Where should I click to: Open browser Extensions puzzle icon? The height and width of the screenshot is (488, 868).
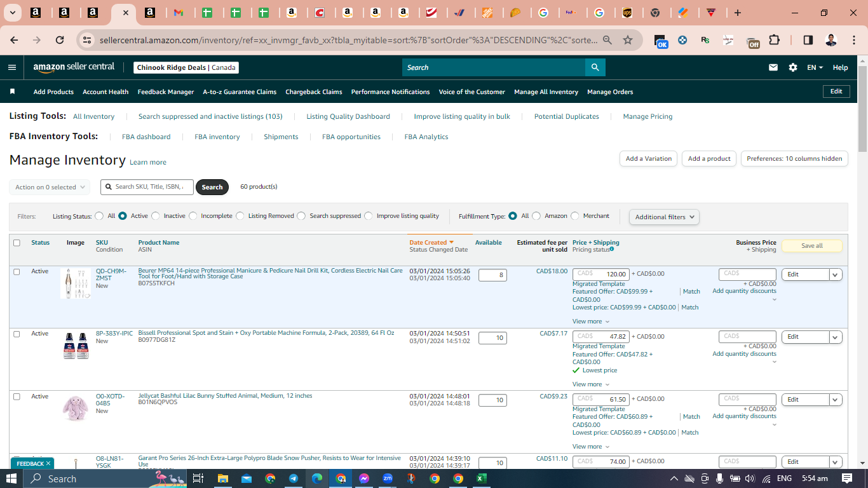[x=774, y=40]
